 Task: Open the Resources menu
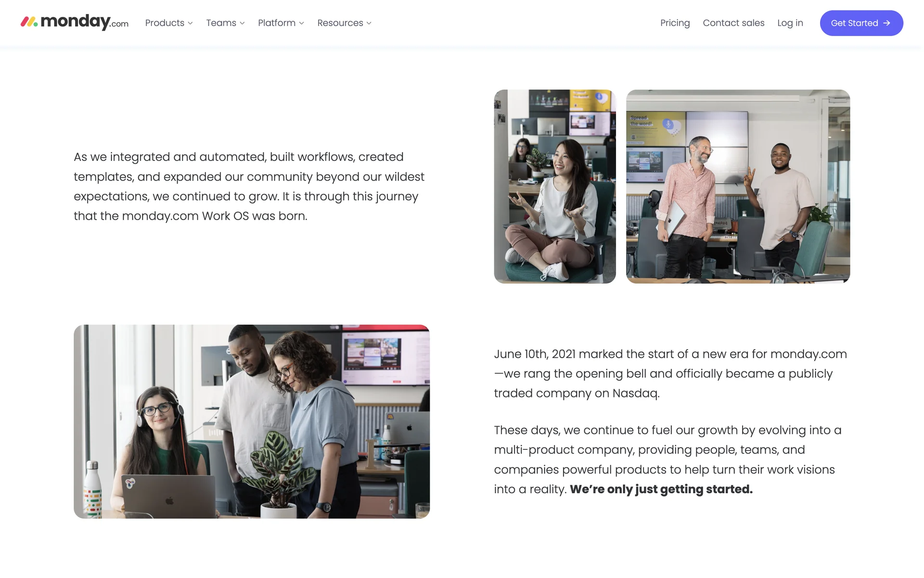pyautogui.click(x=340, y=23)
